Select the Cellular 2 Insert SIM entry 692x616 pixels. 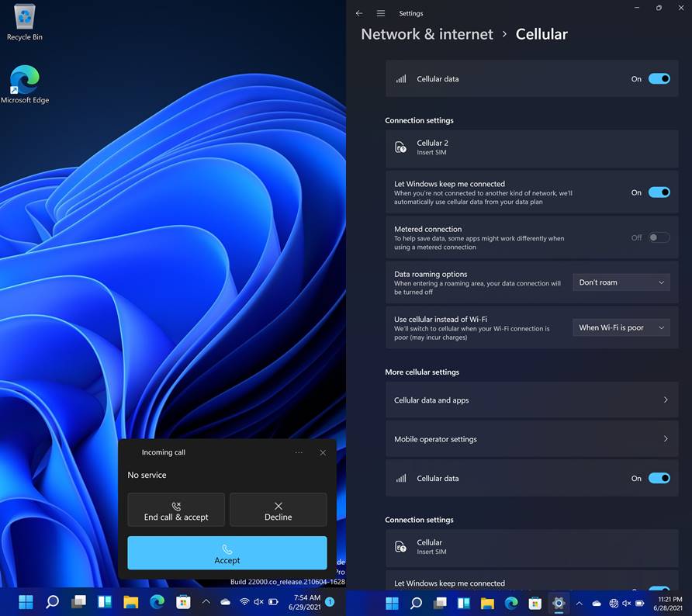coord(531,147)
